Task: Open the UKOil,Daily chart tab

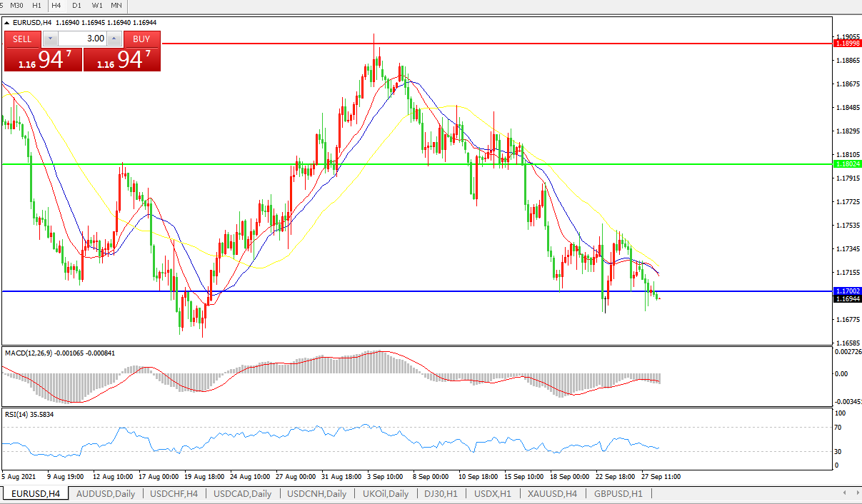Action: pyautogui.click(x=385, y=493)
